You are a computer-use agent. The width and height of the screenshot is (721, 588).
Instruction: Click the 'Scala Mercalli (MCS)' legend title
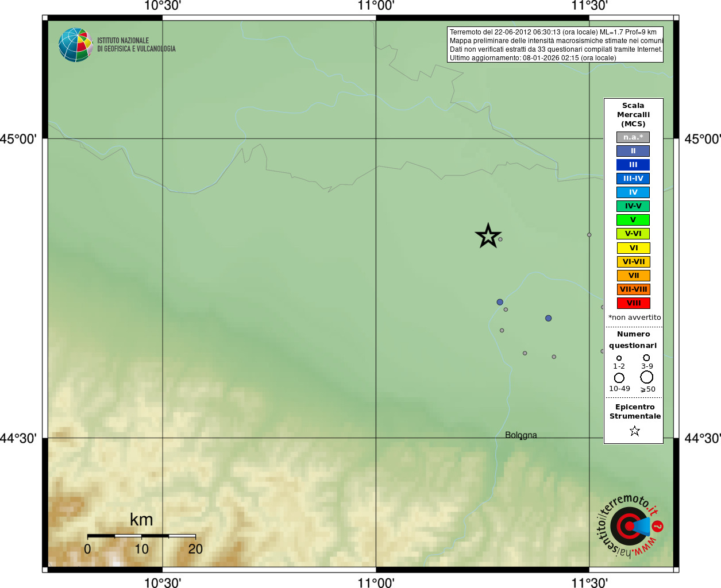633,115
